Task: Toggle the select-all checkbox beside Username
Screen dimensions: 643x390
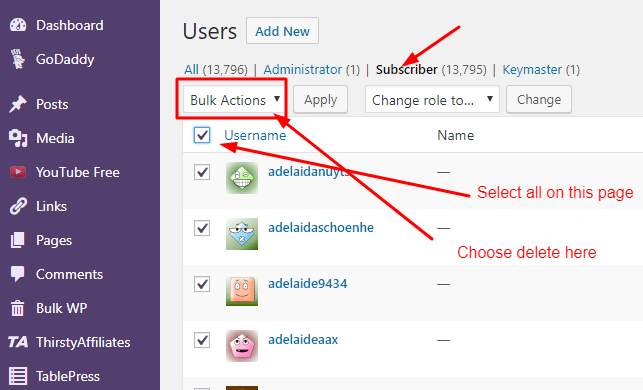Action: click(202, 135)
